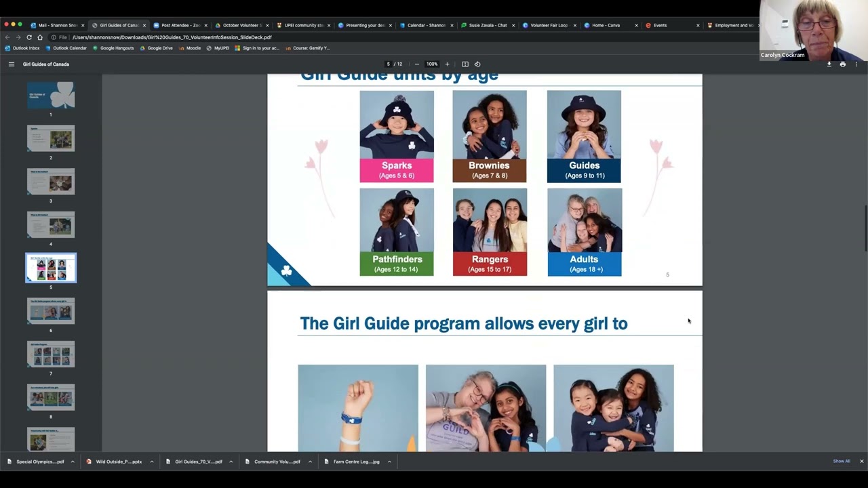The image size is (868, 488).
Task: Select page 6 thumbnail
Action: pyautogui.click(x=51, y=311)
